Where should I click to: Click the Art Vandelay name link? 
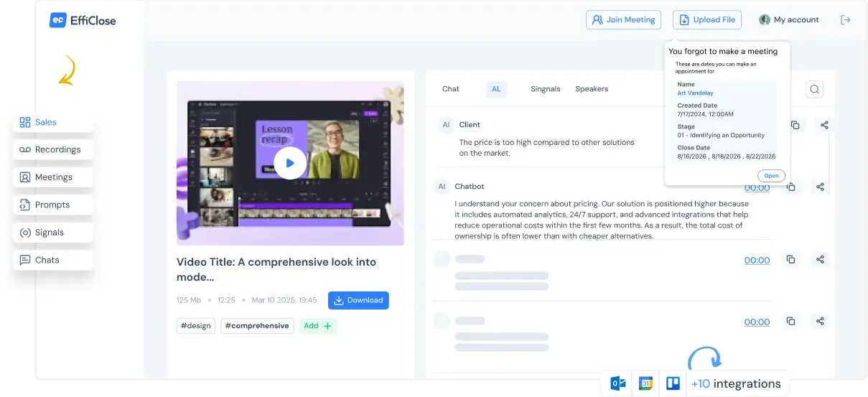695,93
